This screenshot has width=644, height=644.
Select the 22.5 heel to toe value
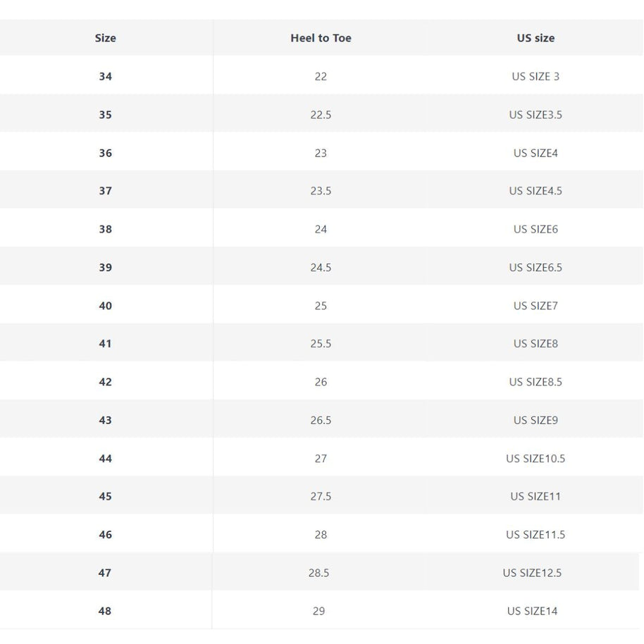(321, 115)
